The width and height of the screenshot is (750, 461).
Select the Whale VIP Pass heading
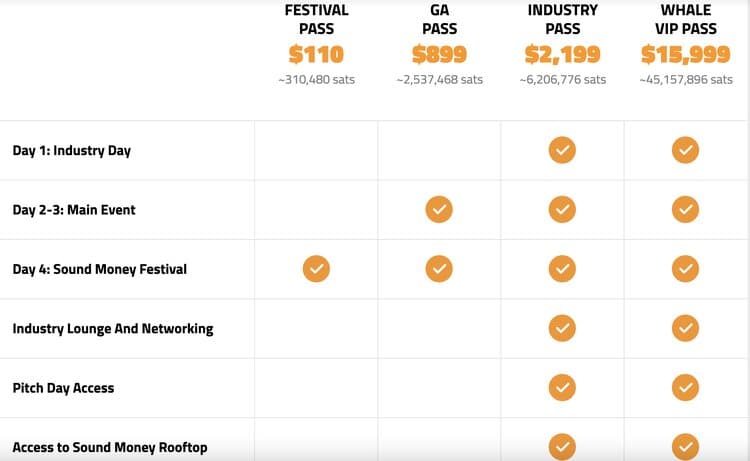click(x=685, y=20)
